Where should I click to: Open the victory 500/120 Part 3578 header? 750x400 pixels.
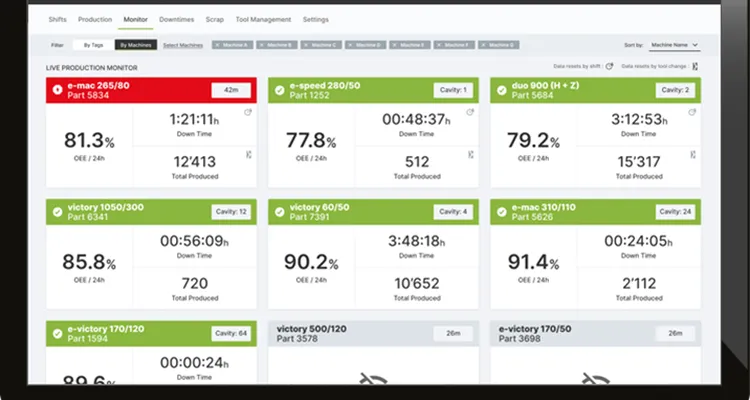[373, 333]
